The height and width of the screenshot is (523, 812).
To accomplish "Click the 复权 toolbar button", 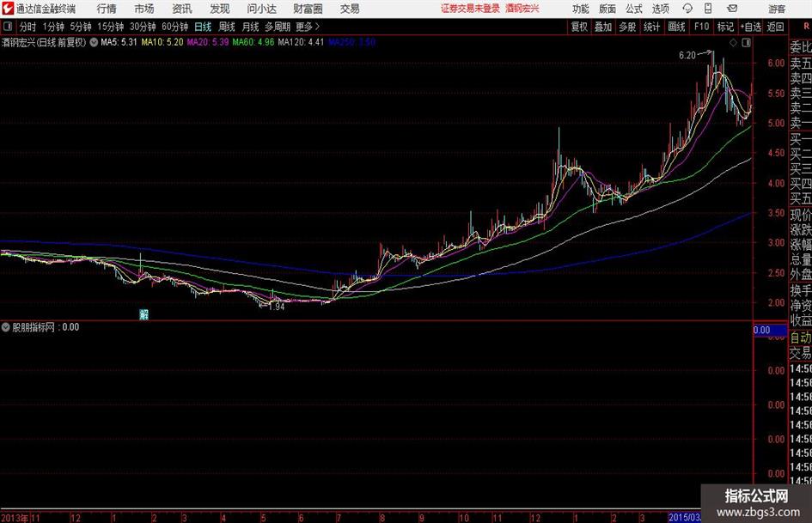I will 579,27.
